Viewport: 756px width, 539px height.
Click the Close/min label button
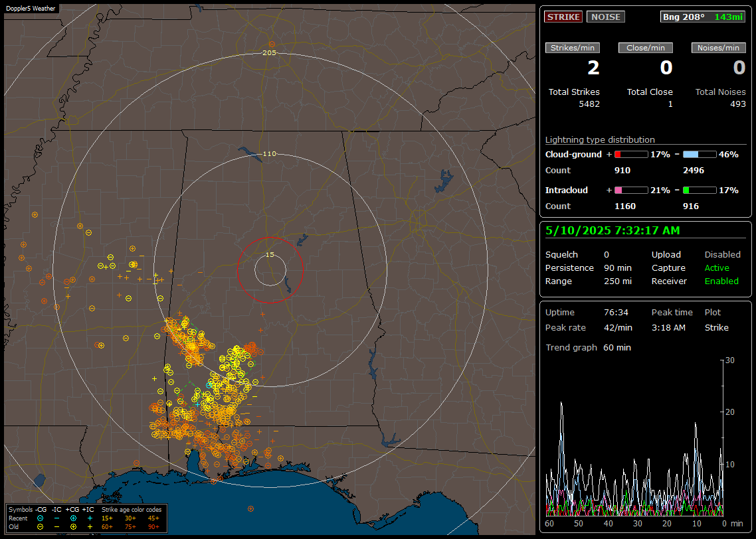click(x=646, y=48)
